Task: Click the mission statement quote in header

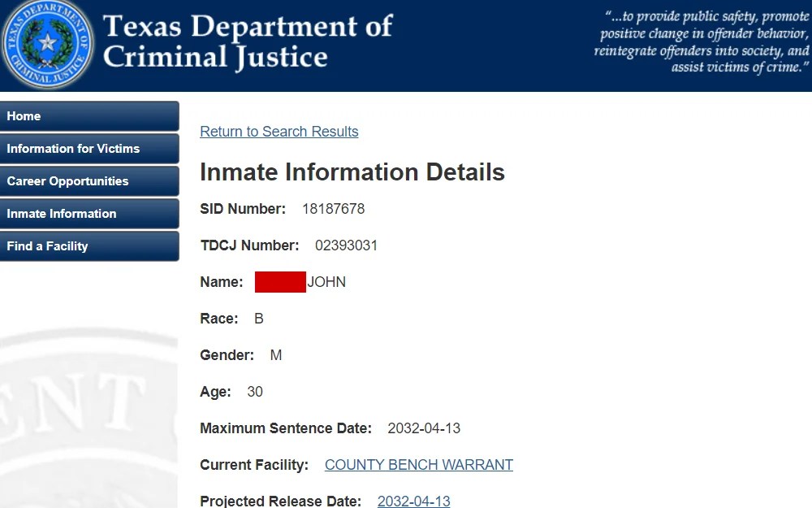Action: pos(703,42)
